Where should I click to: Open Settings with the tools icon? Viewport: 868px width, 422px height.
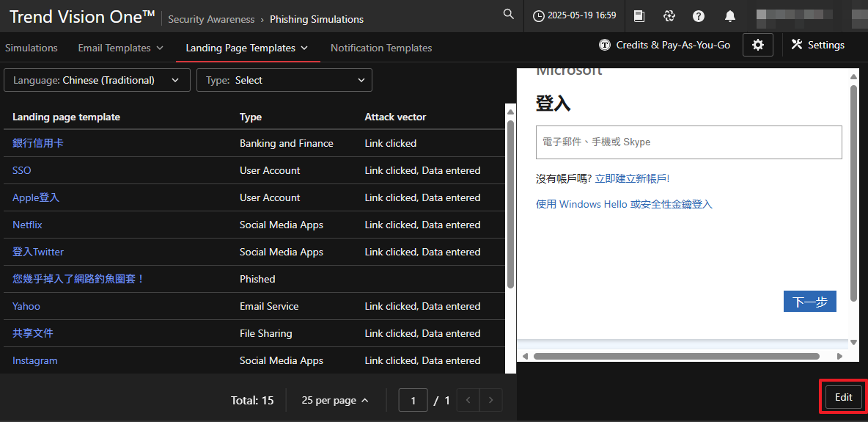click(818, 45)
